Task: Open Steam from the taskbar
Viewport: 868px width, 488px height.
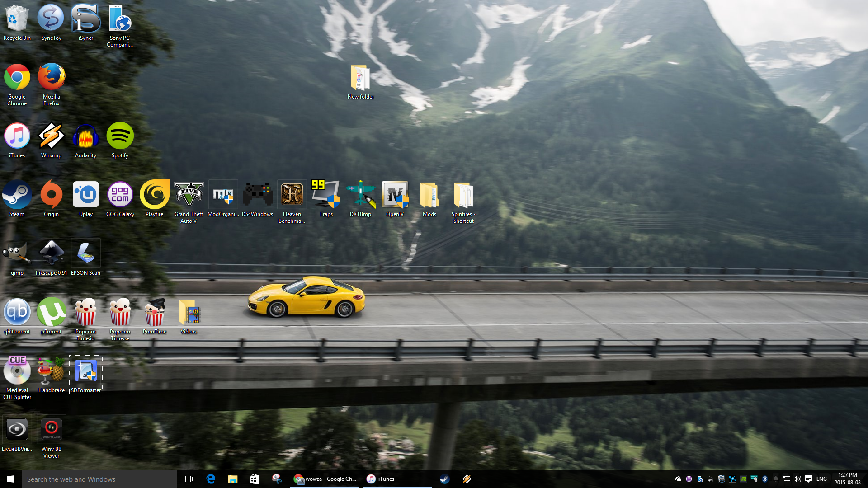Action: click(x=445, y=479)
